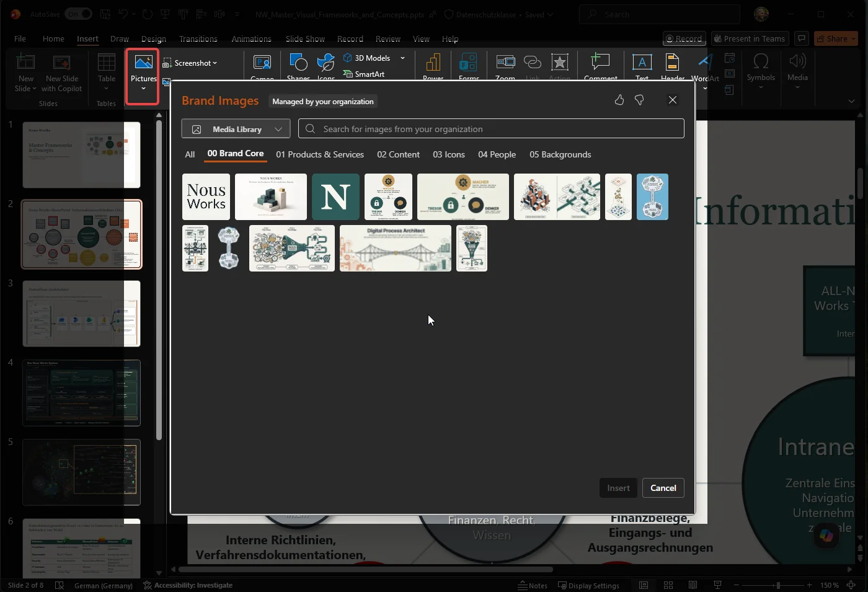This screenshot has height=592, width=868.
Task: Expand the 3D Models dropdown arrow
Action: [x=403, y=58]
